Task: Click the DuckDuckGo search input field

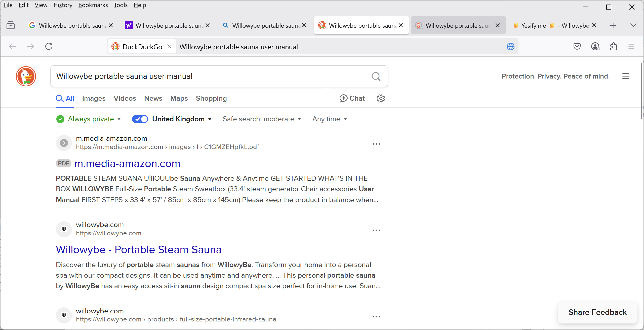Action: (x=209, y=76)
